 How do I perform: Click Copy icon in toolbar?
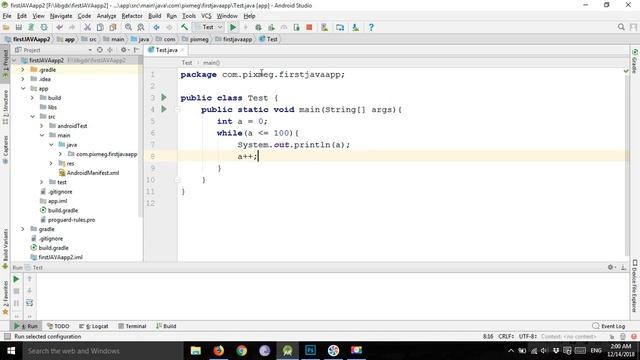click(x=100, y=27)
